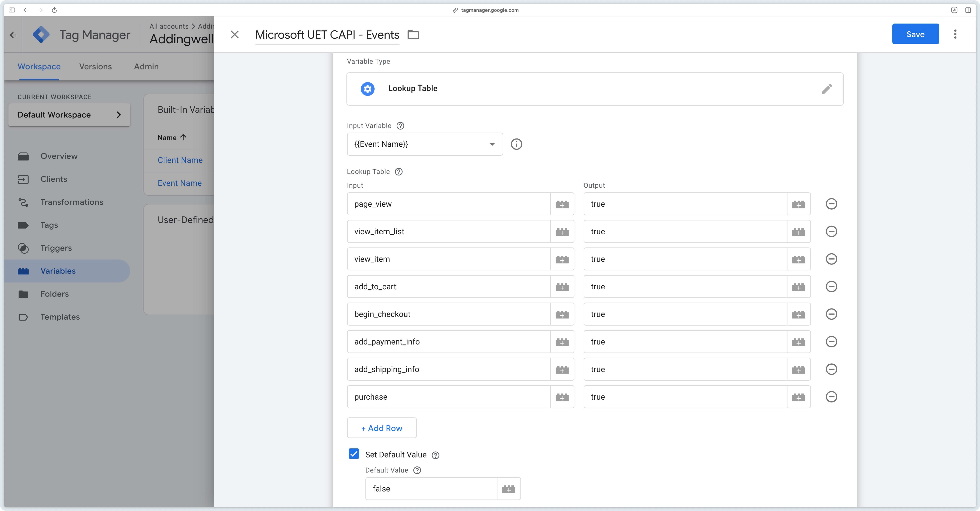Open the Folders section
Viewport: 980px width, 511px height.
pos(55,293)
